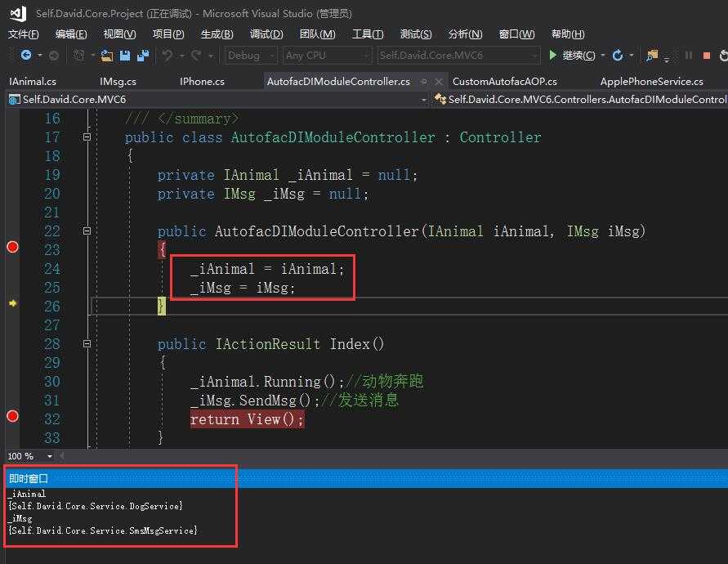The height and width of the screenshot is (564, 728).
Task: Click the green Continue play icon
Action: point(552,56)
